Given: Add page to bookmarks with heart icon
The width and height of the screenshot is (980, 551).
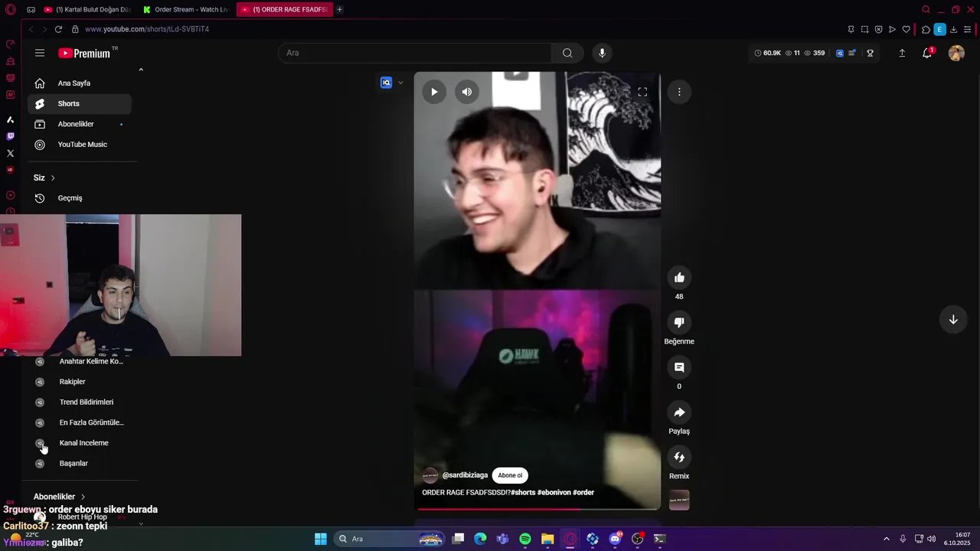Looking at the screenshot, I should click(906, 29).
